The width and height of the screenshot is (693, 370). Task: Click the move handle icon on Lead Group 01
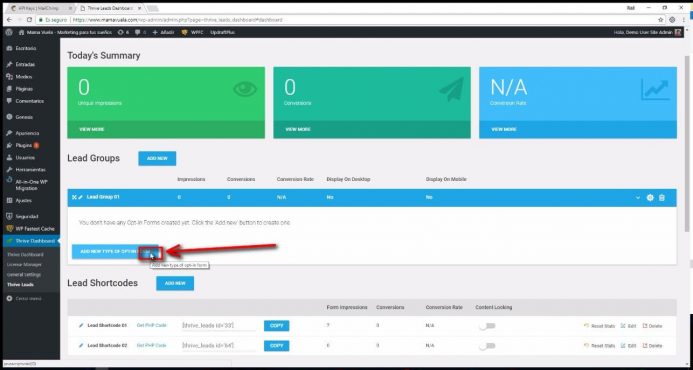tap(74, 197)
